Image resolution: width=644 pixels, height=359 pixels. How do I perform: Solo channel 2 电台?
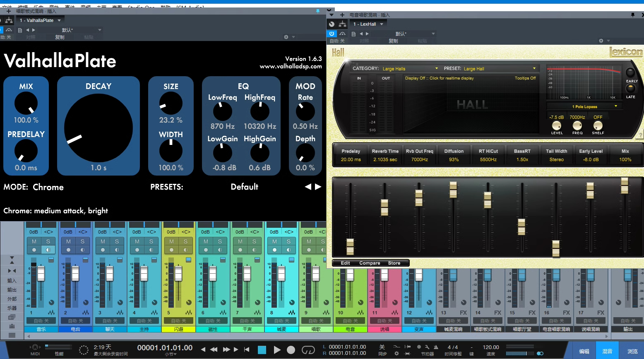click(x=82, y=241)
